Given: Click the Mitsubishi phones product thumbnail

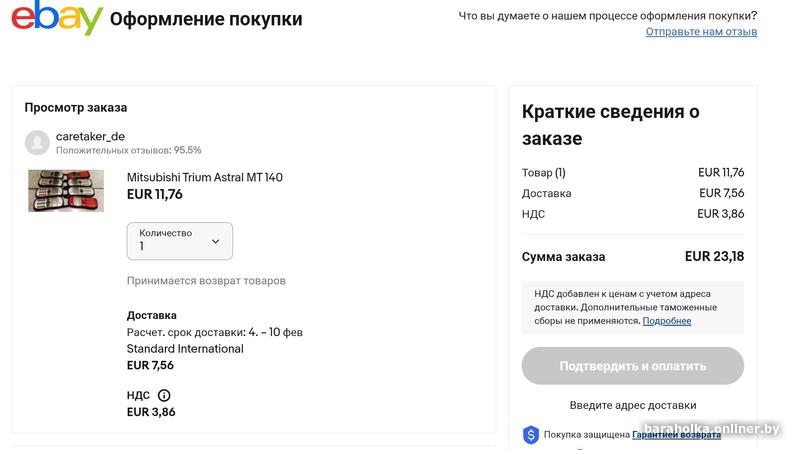Looking at the screenshot, I should pyautogui.click(x=66, y=190).
